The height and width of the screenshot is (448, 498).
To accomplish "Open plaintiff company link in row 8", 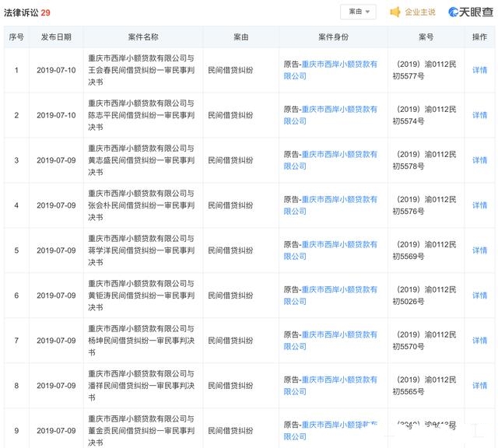I will click(330, 386).
